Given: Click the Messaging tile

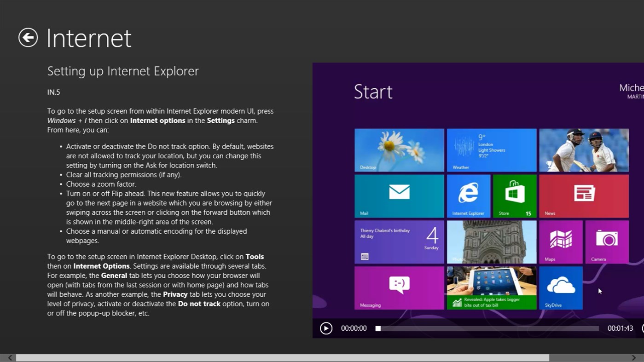Looking at the screenshot, I should (399, 287).
